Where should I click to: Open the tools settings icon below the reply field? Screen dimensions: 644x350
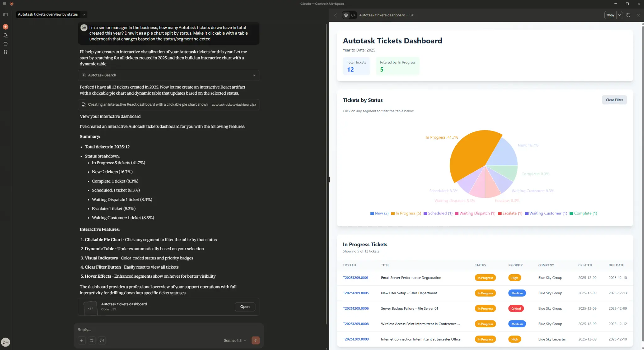(x=92, y=340)
